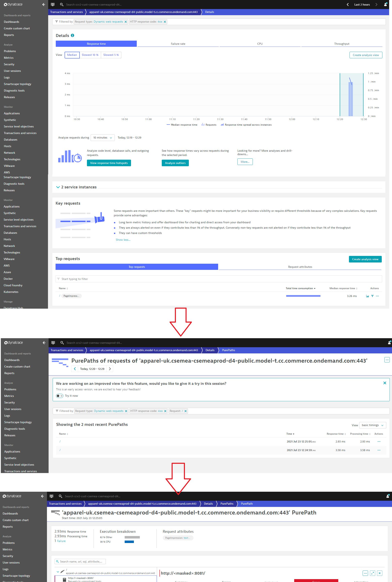Image resolution: width=392 pixels, height=582 pixels.
Task: Click the search magnifier on the single PurePath page
Action: [60, 496]
